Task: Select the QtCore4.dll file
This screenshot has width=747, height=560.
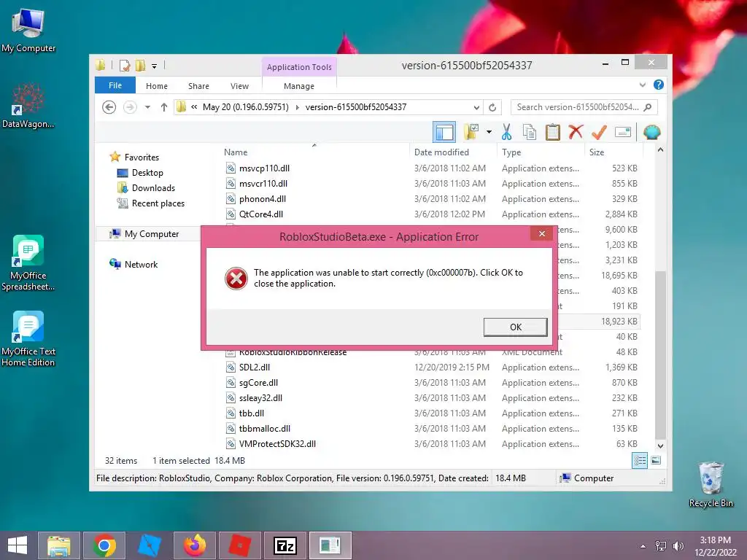Action: 261,214
